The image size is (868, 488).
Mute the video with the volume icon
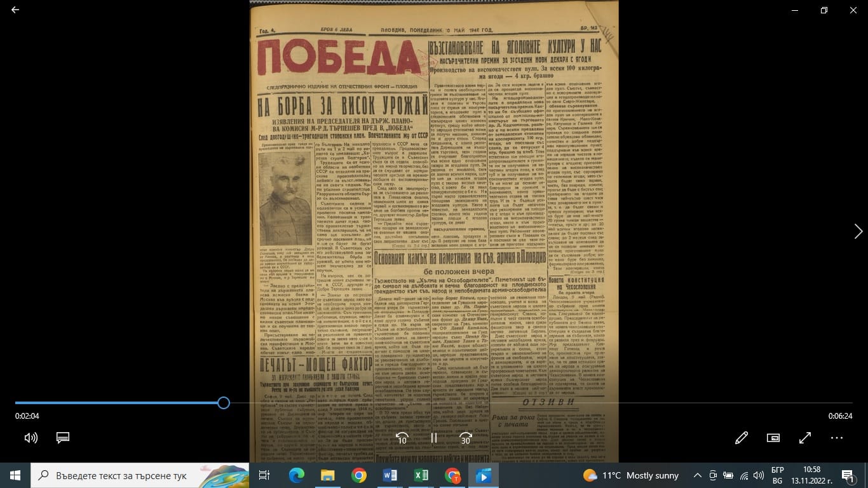pos(31,438)
